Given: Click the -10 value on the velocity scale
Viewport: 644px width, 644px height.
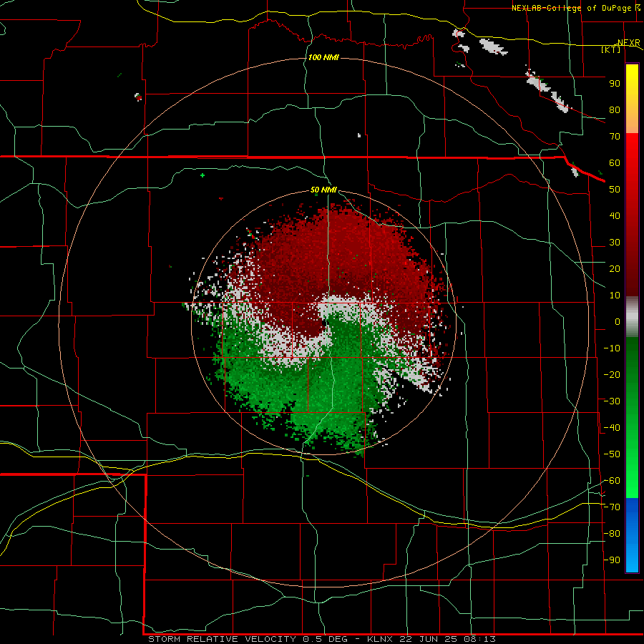Looking at the screenshot, I should pyautogui.click(x=612, y=348).
